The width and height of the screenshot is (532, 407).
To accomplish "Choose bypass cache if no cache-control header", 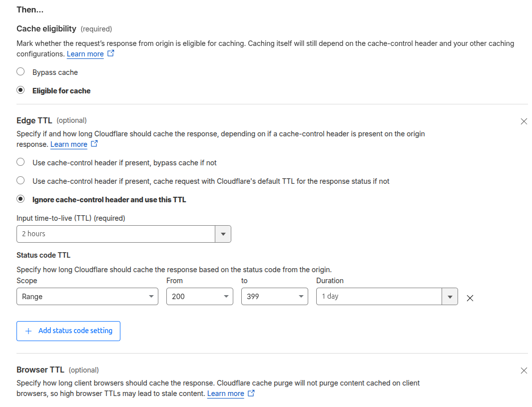I will (20, 162).
